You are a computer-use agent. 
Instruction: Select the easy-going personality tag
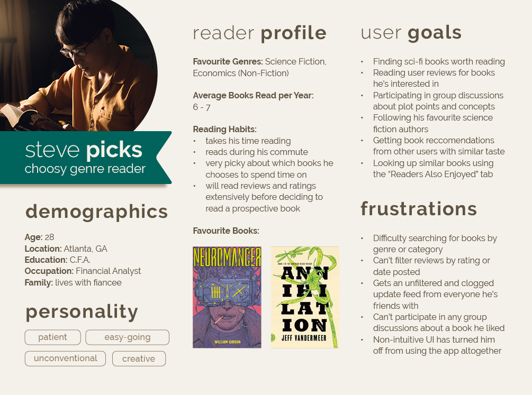[127, 337]
